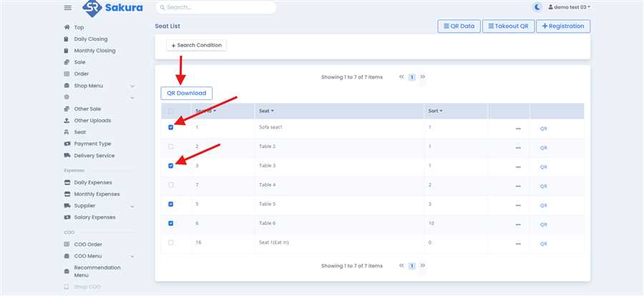Check the Table 2 row checkbox
644x296 pixels.
[x=170, y=147]
